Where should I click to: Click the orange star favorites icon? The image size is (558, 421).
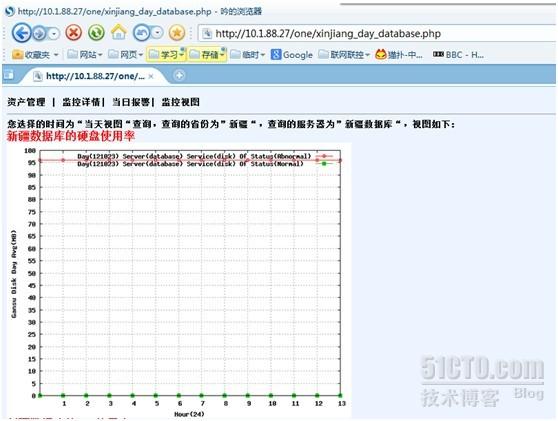177,33
